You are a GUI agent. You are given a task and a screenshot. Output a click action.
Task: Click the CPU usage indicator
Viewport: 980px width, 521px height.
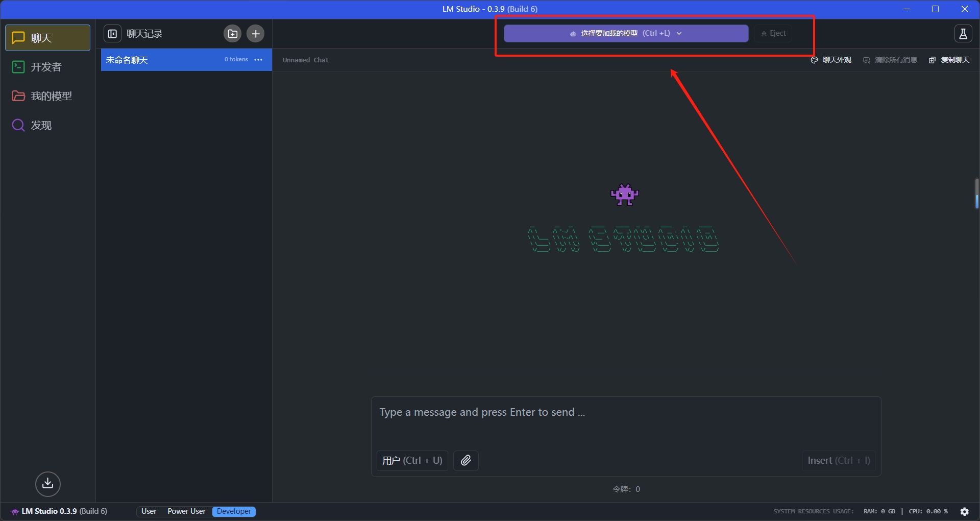coord(928,511)
